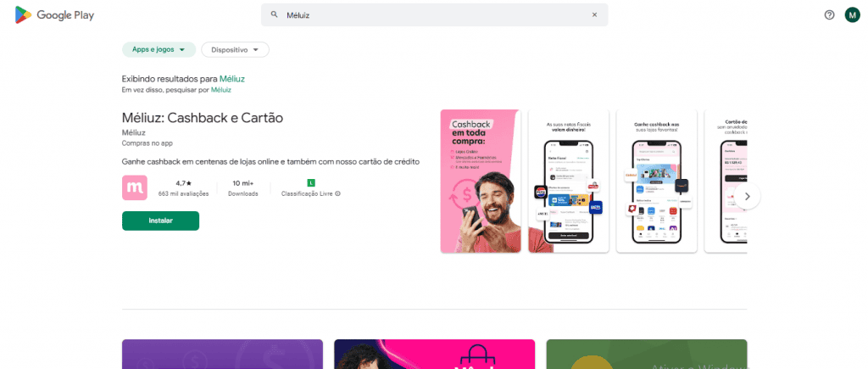Open the Méliuz developer name link
This screenshot has height=369, width=868.
[133, 132]
